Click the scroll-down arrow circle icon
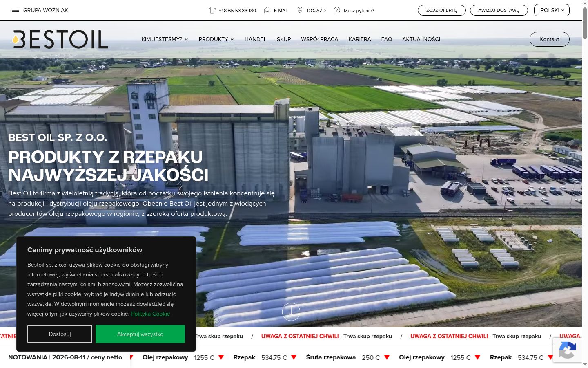 click(x=291, y=312)
